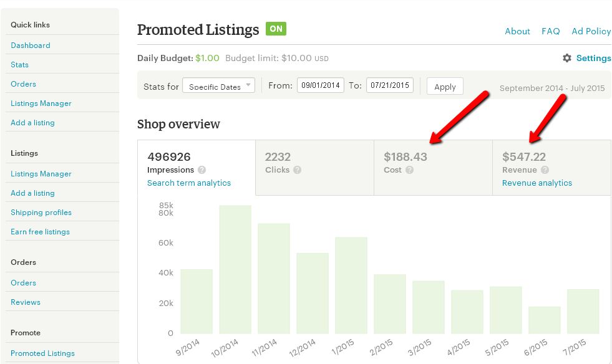The width and height of the screenshot is (612, 364).
Task: Click the Apply button
Action: [x=445, y=86]
